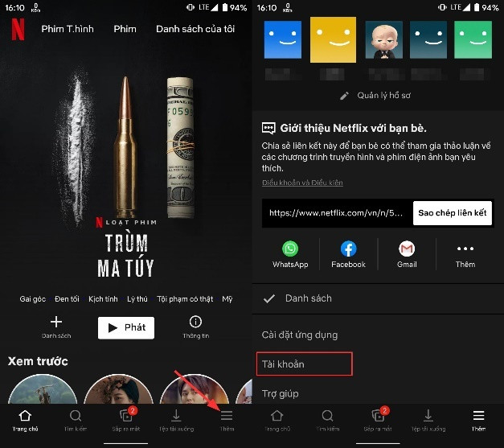This screenshot has width=504, height=448.
Task: Open third Xem trước preview circle
Action: pos(195,388)
